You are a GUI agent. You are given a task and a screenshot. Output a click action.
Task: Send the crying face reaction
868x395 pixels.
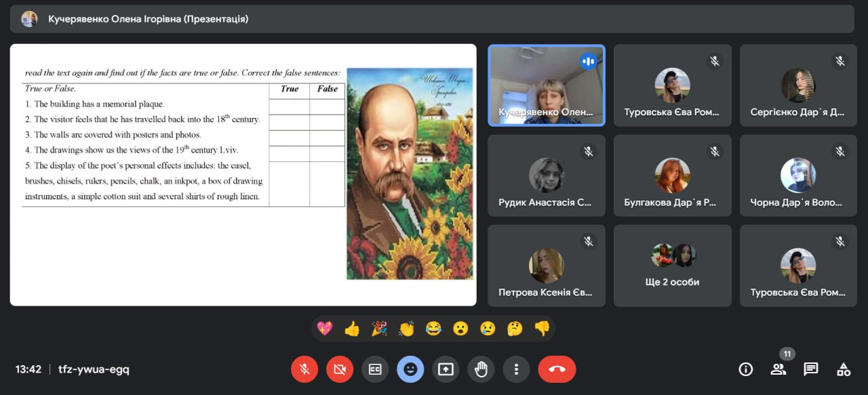coord(488,329)
